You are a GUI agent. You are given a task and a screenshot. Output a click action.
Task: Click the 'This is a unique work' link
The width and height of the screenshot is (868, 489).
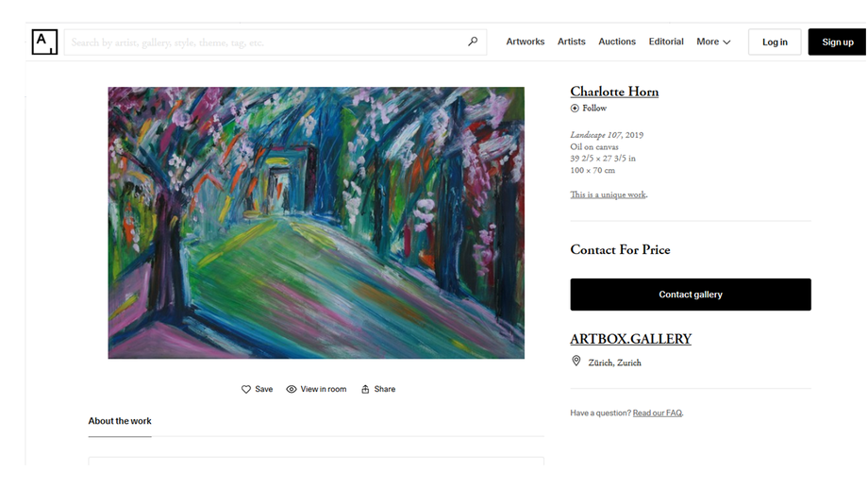[608, 194]
